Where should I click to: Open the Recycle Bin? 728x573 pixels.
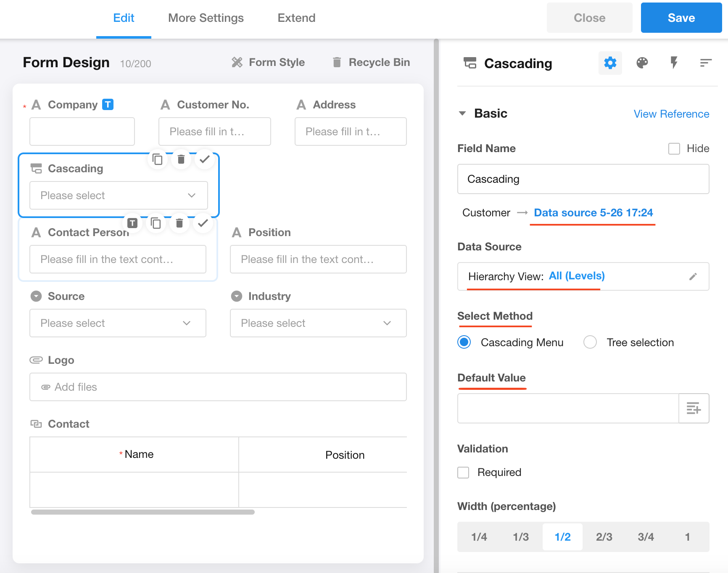371,62
